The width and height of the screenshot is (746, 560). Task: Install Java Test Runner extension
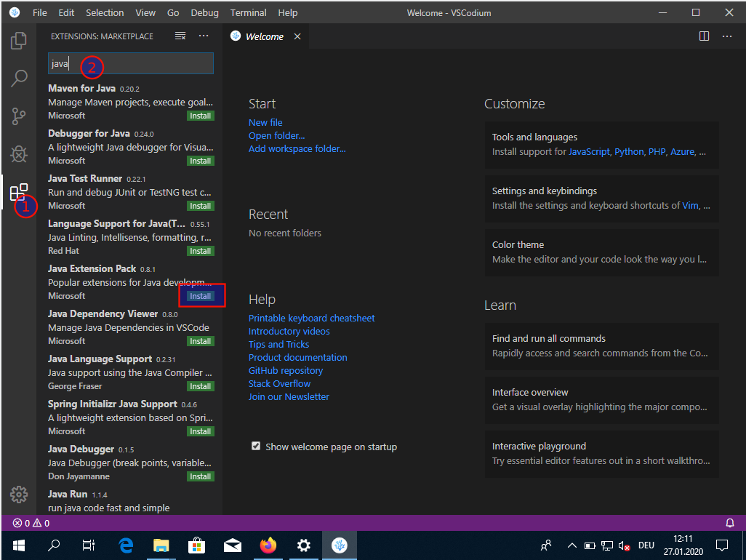[x=200, y=206]
